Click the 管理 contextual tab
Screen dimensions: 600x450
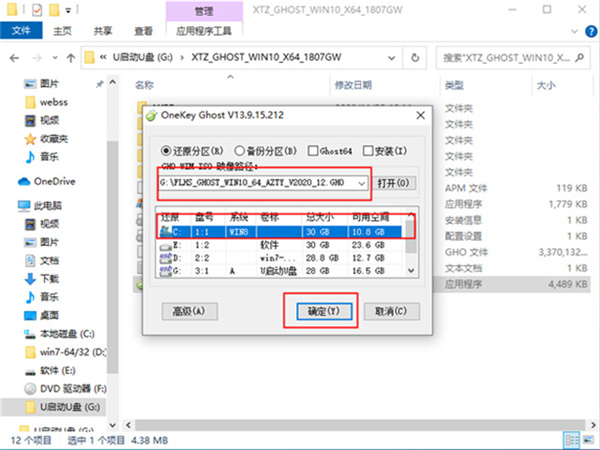point(204,11)
